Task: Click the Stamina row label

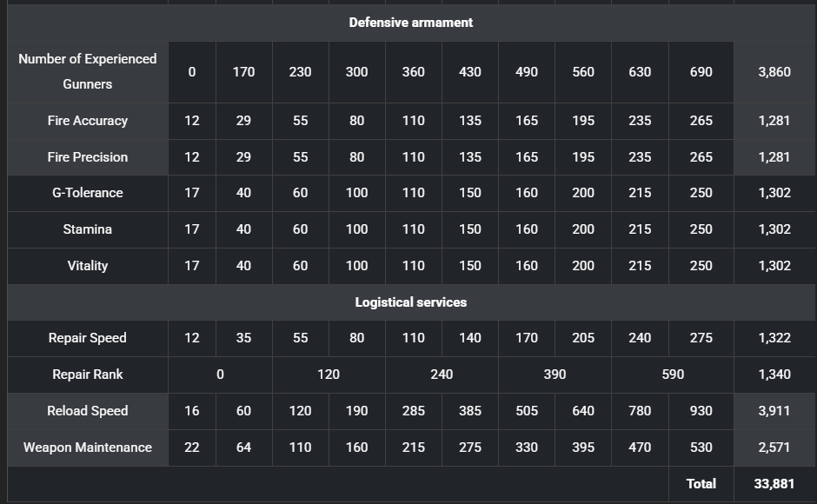Action: click(x=88, y=229)
